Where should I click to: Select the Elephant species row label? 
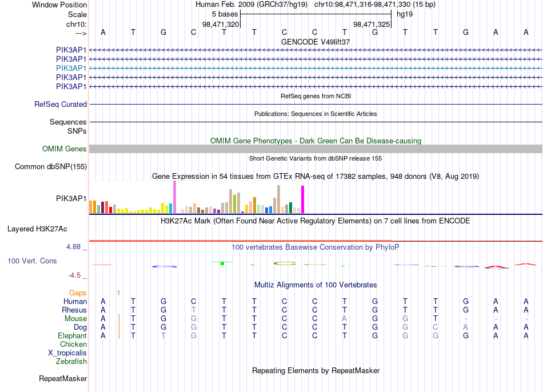tap(72, 335)
